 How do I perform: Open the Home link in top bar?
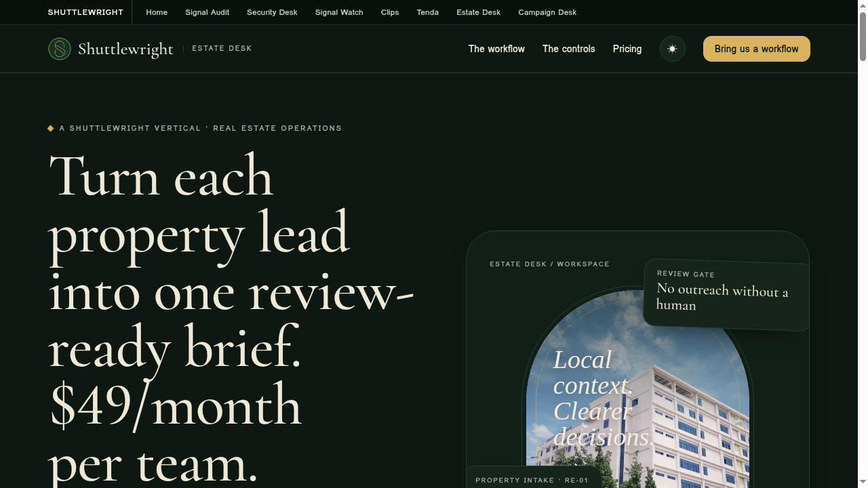click(157, 12)
